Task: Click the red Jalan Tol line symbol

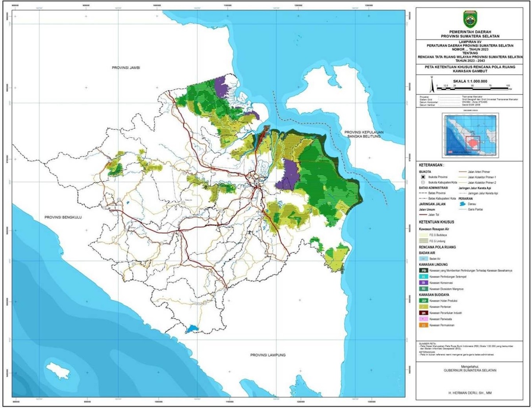Action: [424, 215]
